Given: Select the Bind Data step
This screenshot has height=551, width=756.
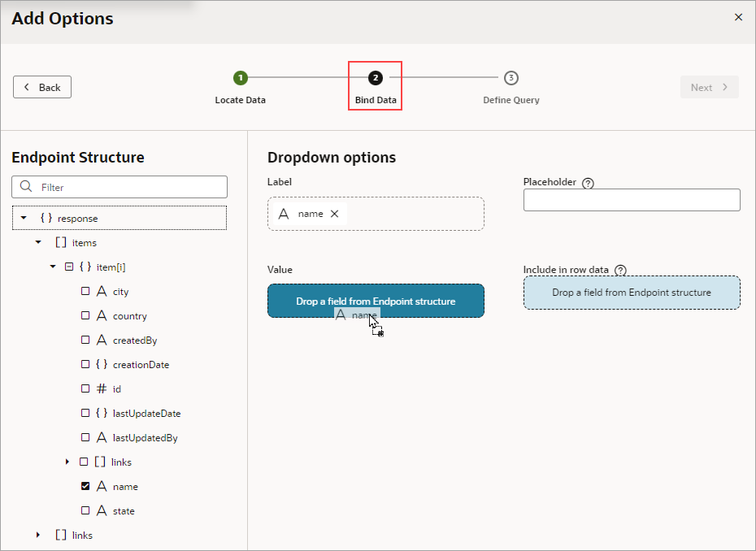Looking at the screenshot, I should 376,87.
